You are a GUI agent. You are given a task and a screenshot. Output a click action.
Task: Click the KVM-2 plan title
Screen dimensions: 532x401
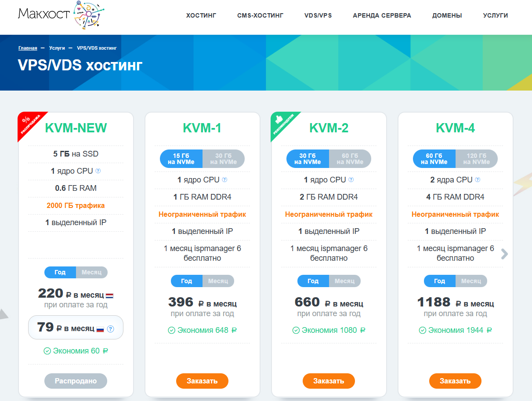coord(329,128)
